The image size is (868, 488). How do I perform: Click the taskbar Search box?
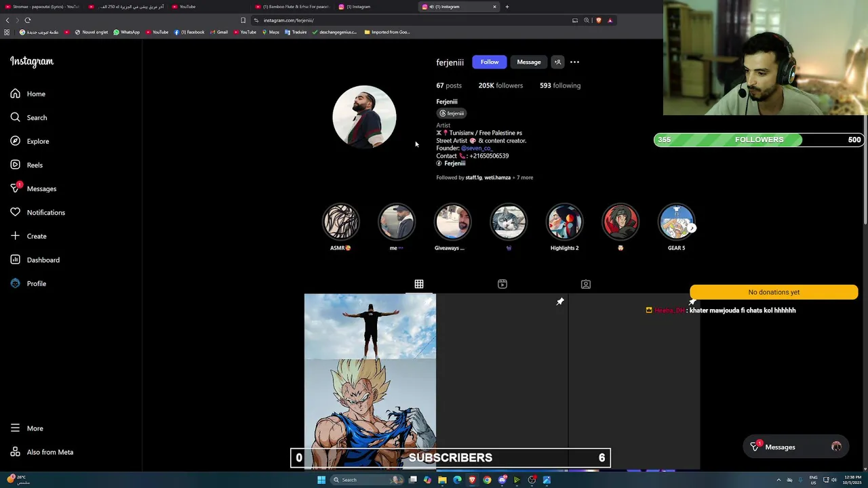(366, 480)
